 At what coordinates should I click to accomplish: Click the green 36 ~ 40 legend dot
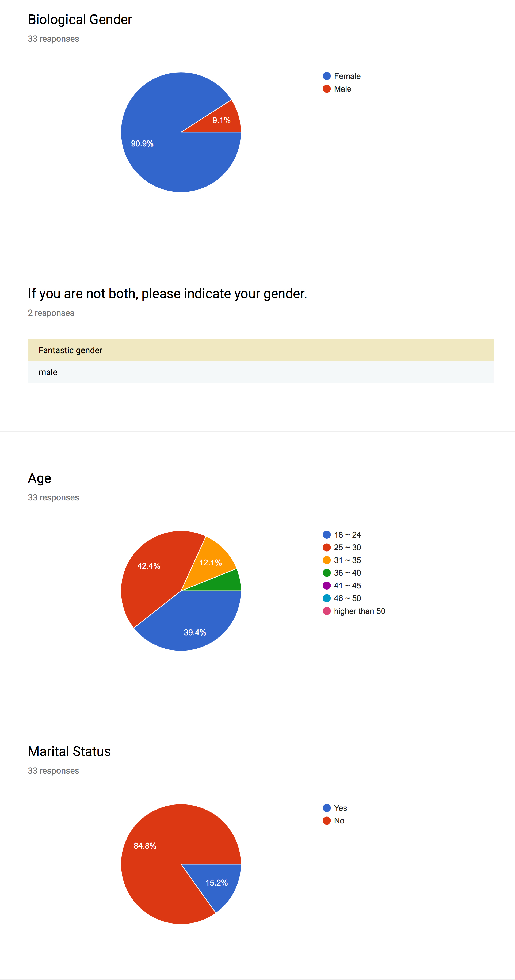(x=326, y=572)
